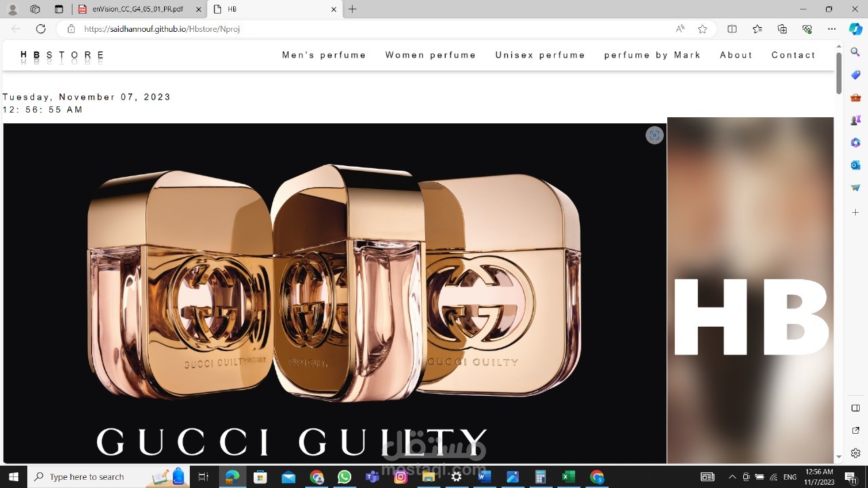
Task: Open the ENG language switcher
Action: 790,477
